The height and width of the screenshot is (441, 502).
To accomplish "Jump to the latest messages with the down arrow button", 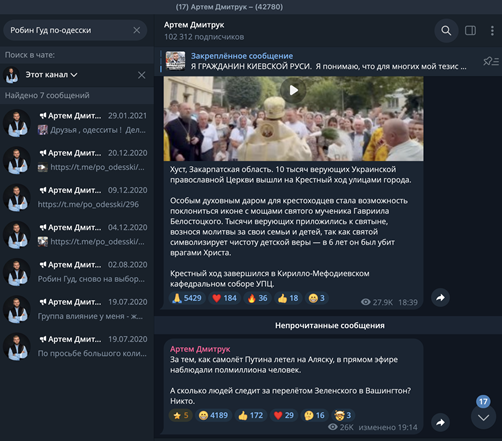I will [x=483, y=417].
